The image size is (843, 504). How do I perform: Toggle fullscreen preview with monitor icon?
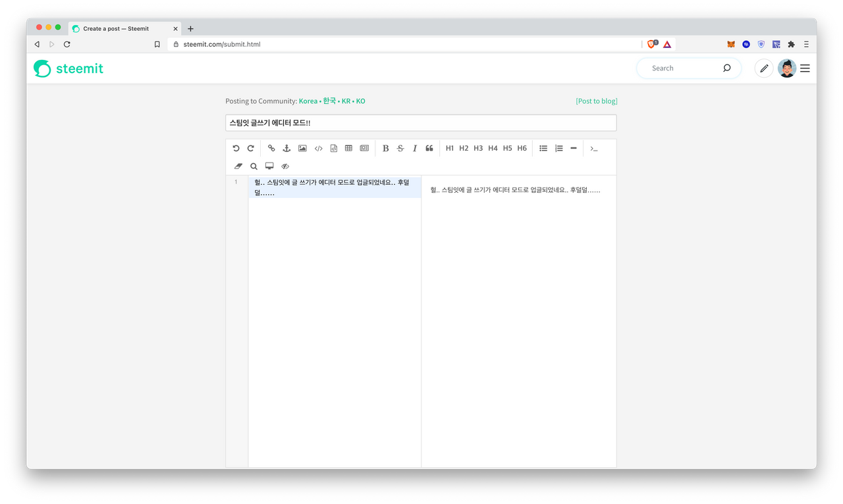(x=269, y=166)
